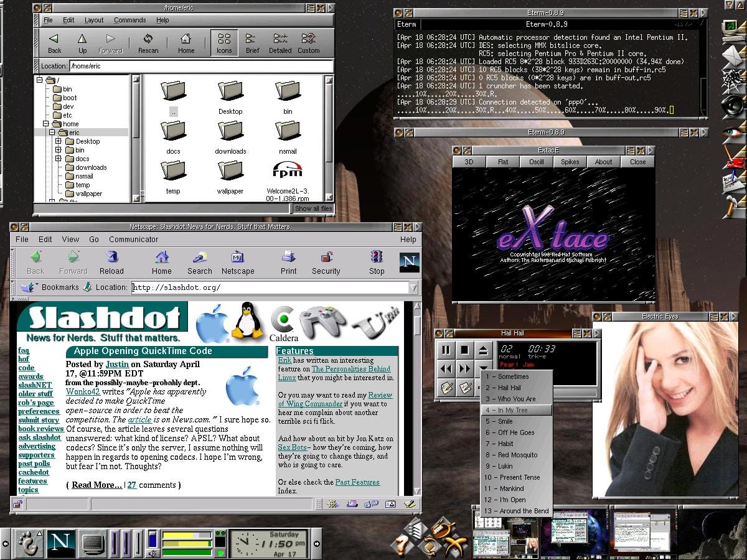Skip to previous track in CD player

coord(446,369)
